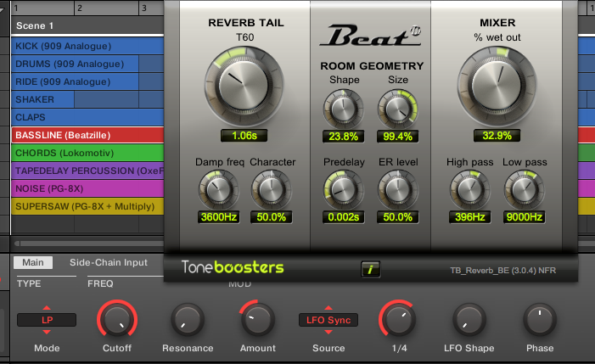Switch to the Side-Chain Input tab
Viewport: 595px width, 364px height.
108,263
